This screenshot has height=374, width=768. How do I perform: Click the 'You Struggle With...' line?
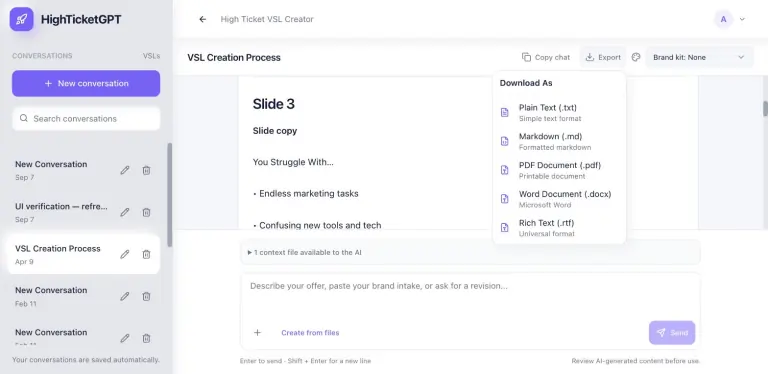[293, 162]
